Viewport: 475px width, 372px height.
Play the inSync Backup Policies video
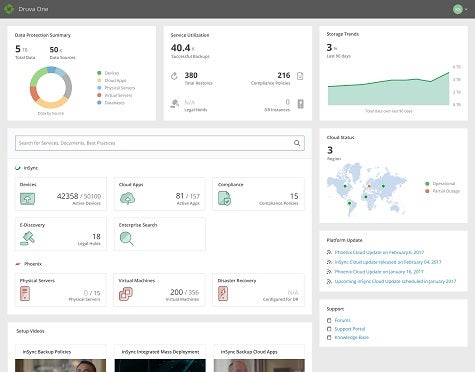click(x=60, y=365)
